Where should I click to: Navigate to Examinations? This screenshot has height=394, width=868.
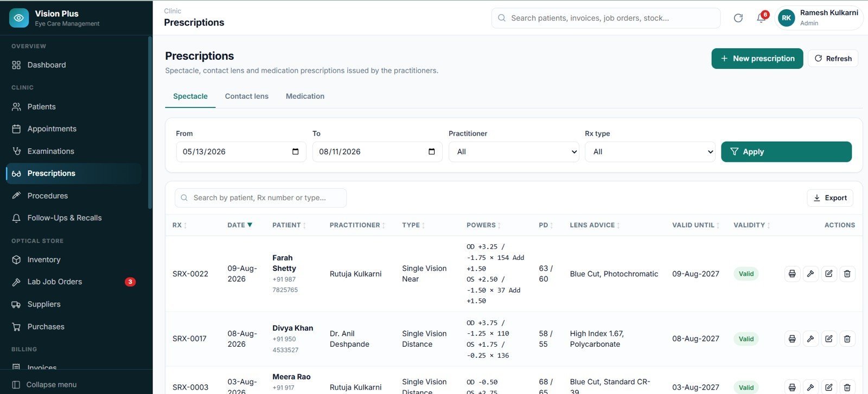[x=73, y=151]
